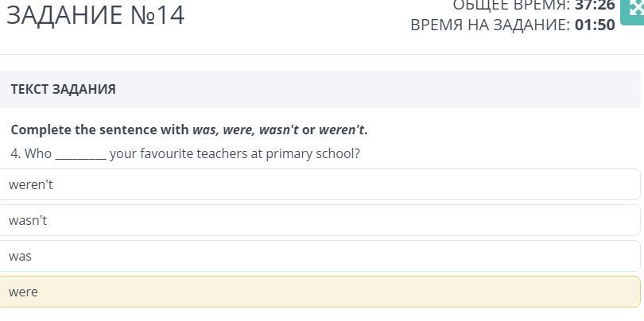The width and height of the screenshot is (644, 321).
Task: Click the question number "4."
Action: [16, 153]
